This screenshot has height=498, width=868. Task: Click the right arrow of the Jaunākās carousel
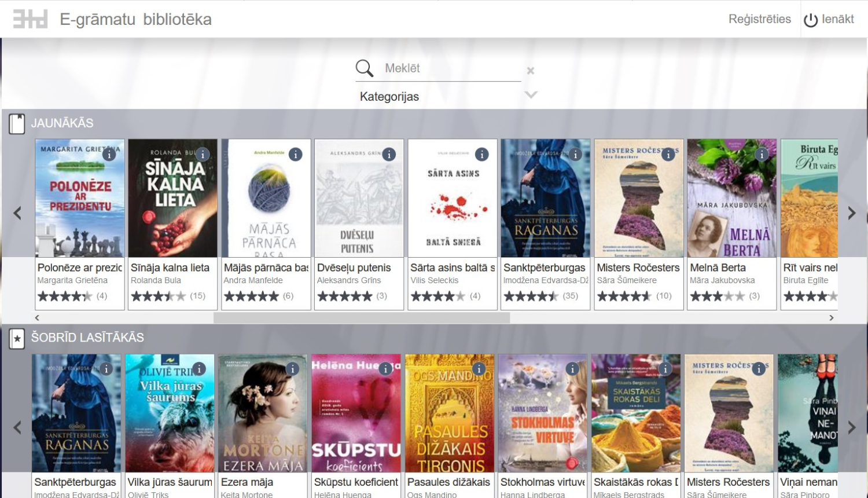tap(851, 213)
